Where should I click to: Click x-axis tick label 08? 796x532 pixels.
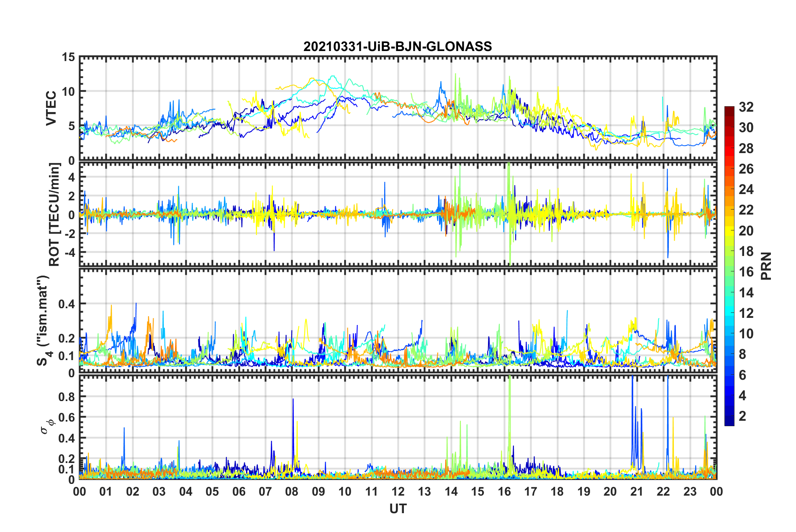click(292, 491)
